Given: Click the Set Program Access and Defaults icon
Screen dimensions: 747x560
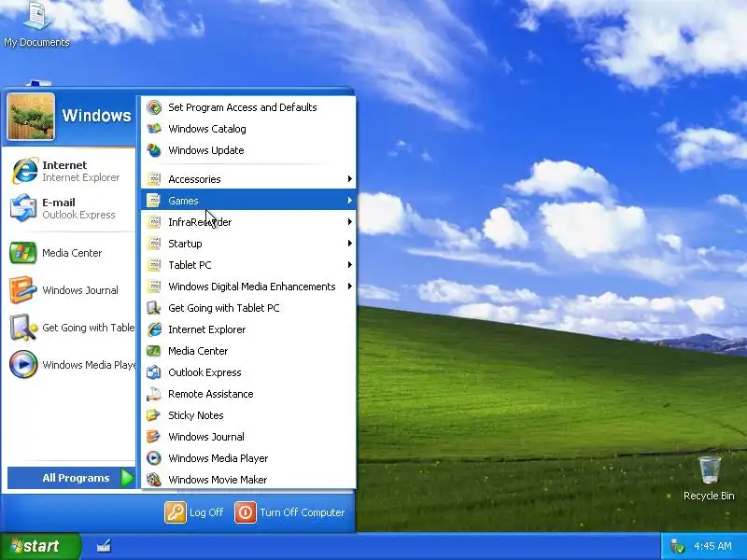Looking at the screenshot, I should (x=154, y=107).
